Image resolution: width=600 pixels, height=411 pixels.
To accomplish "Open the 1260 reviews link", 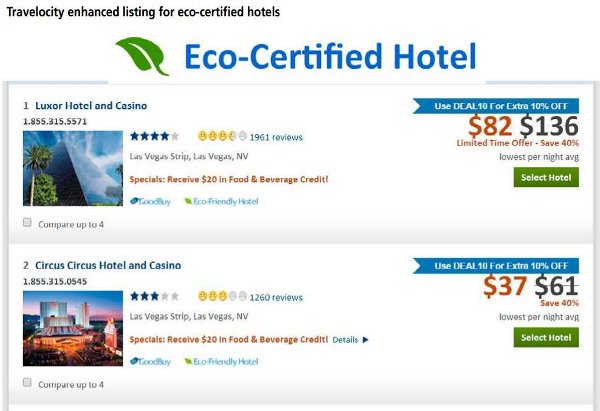I will click(x=276, y=297).
